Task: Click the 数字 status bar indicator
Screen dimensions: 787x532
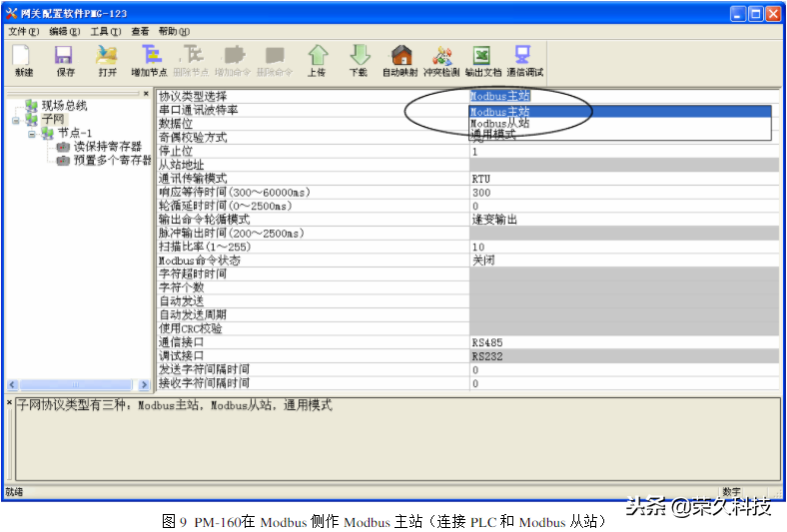Action: (x=731, y=492)
